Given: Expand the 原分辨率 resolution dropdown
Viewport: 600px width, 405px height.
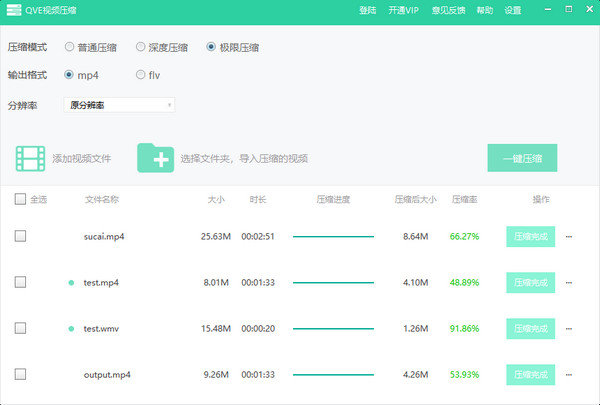Looking at the screenshot, I should (119, 104).
